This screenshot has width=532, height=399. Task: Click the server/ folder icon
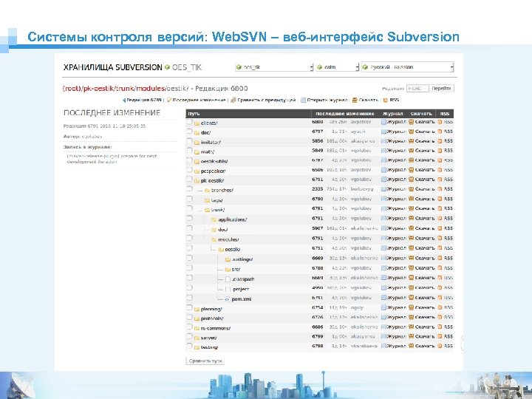tap(197, 338)
